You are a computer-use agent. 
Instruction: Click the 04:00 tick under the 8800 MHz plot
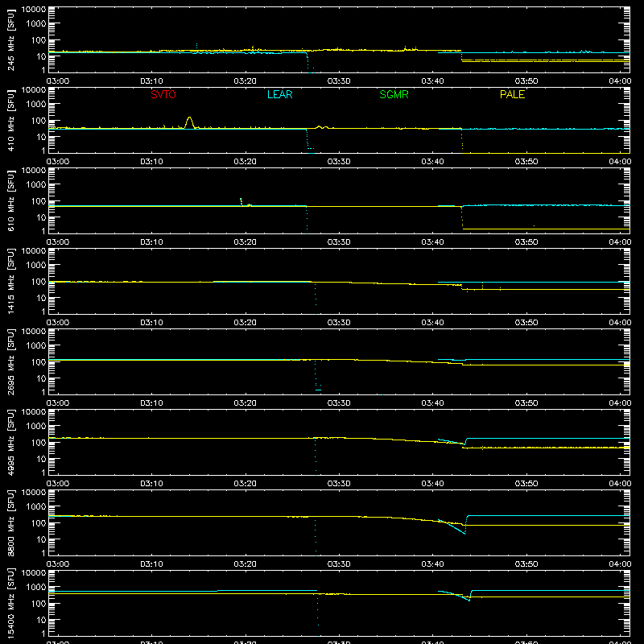(x=620, y=564)
